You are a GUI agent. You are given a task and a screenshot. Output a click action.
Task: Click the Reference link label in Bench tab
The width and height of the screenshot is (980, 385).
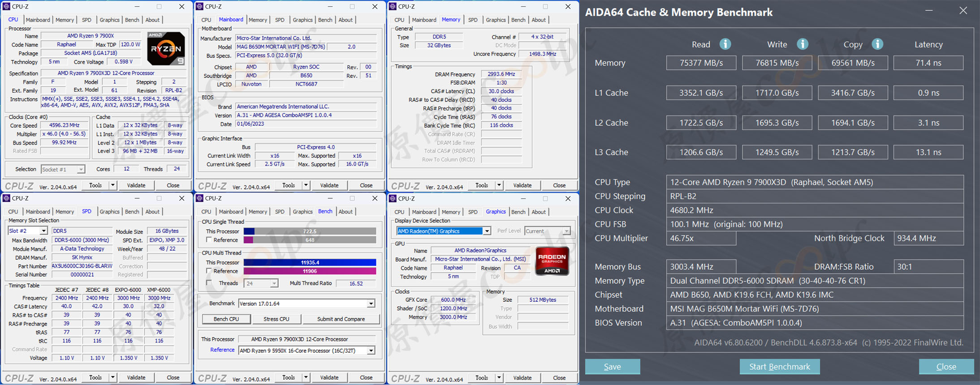click(222, 350)
